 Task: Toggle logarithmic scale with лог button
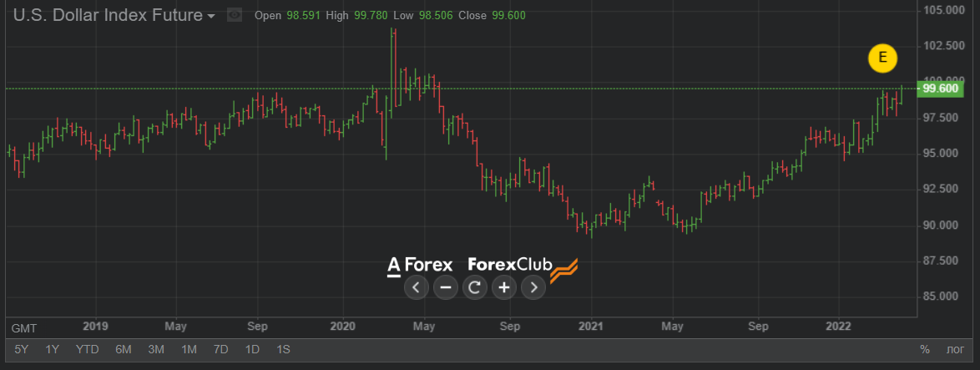pos(955,349)
